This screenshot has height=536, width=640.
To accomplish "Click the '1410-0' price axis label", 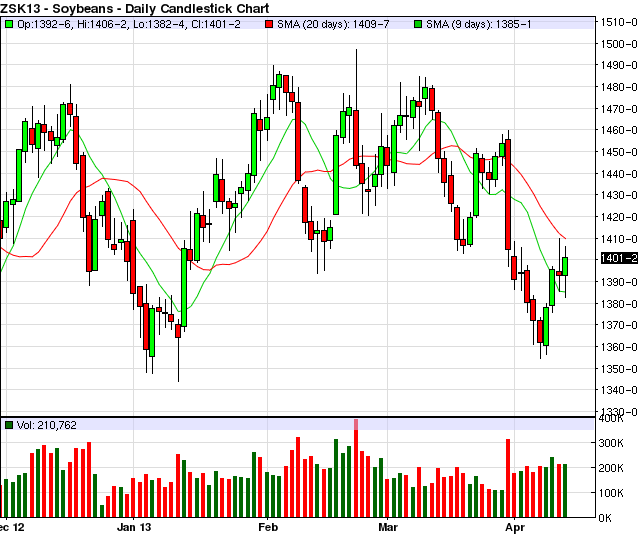I will coord(619,239).
